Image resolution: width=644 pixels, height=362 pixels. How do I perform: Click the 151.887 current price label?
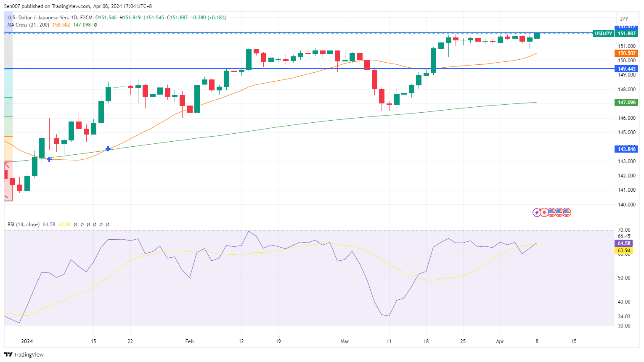(626, 34)
